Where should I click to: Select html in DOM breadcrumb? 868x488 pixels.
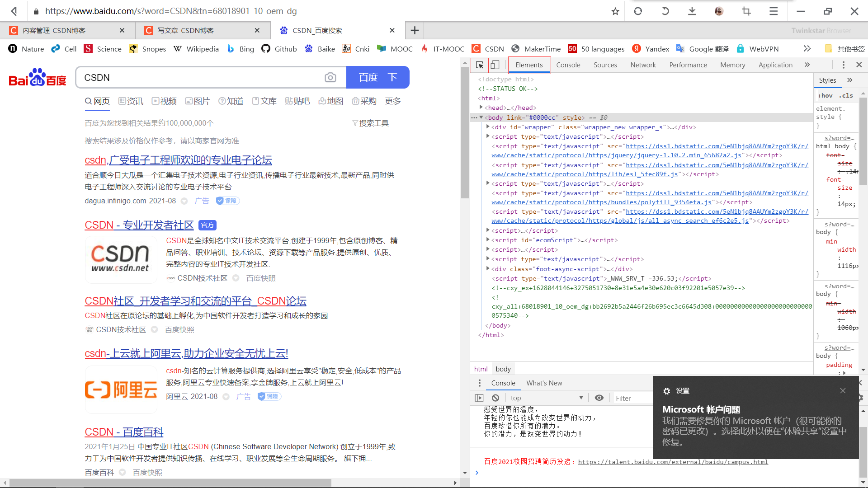click(x=481, y=369)
